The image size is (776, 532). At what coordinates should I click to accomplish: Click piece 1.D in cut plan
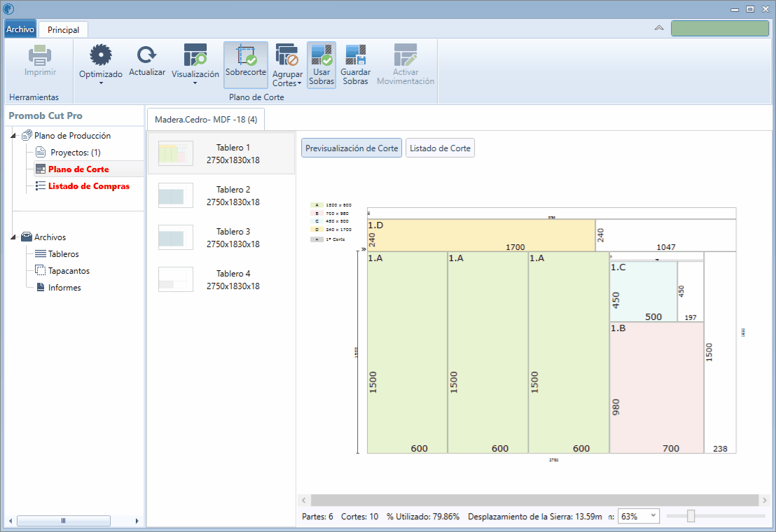(481, 235)
